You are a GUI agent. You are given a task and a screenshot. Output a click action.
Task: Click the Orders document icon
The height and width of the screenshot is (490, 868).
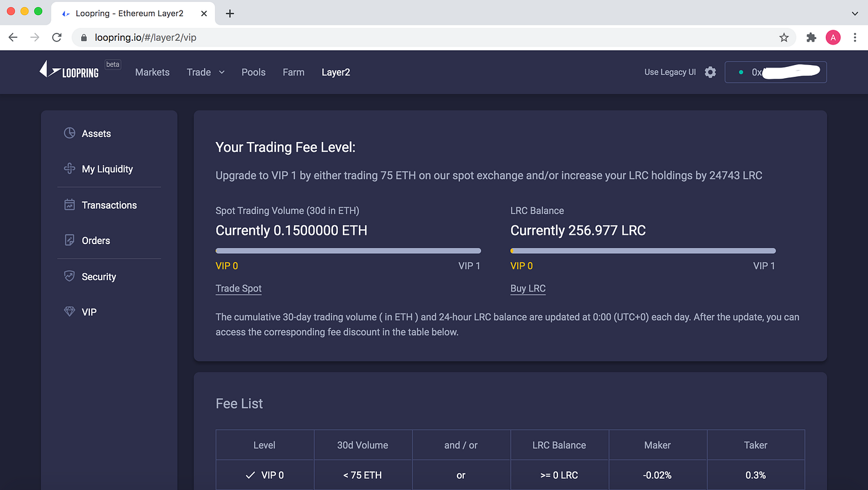pos(69,240)
